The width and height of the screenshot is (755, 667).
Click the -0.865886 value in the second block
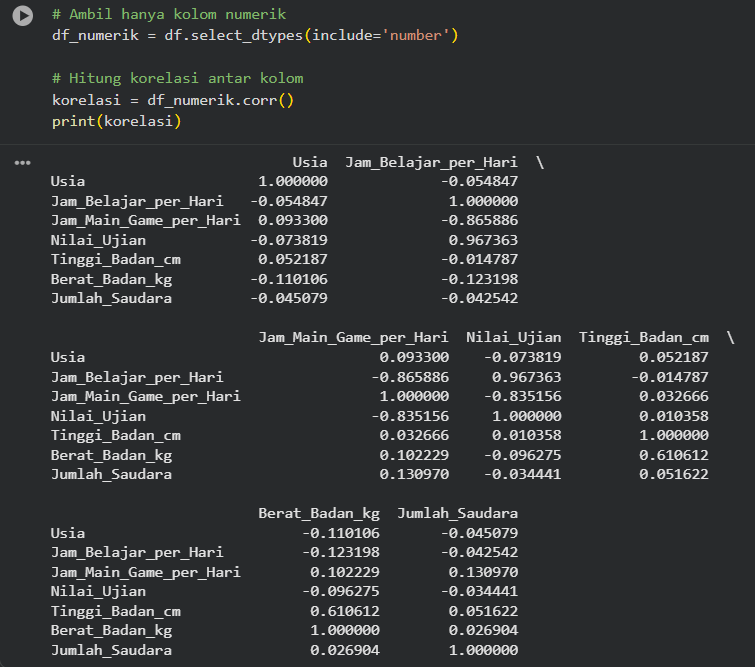coord(410,377)
